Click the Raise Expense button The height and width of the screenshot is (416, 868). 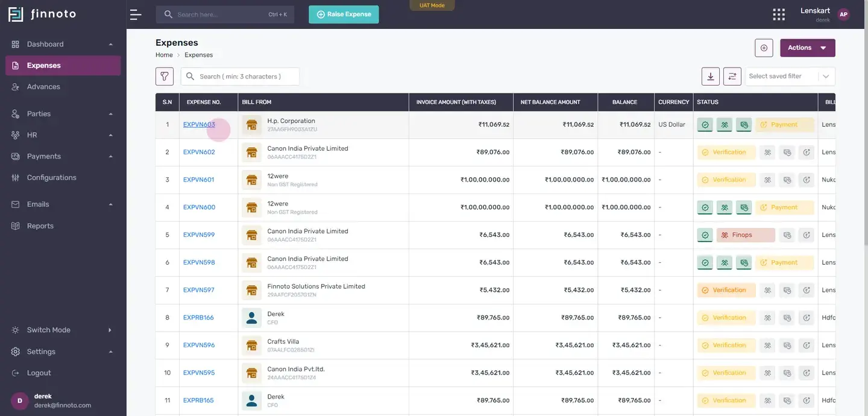coord(344,14)
